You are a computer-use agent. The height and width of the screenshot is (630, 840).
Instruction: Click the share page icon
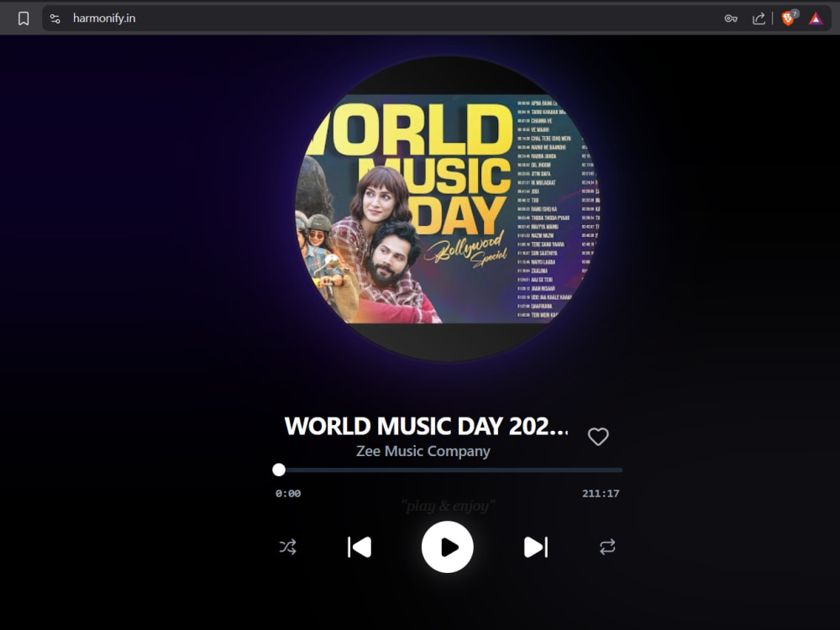click(759, 18)
